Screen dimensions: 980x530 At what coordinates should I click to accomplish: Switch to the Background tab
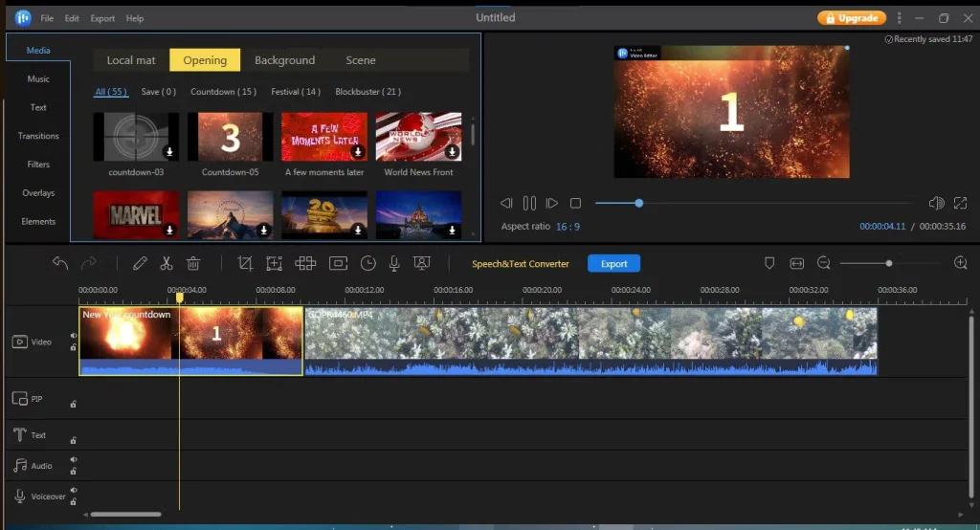pyautogui.click(x=284, y=60)
